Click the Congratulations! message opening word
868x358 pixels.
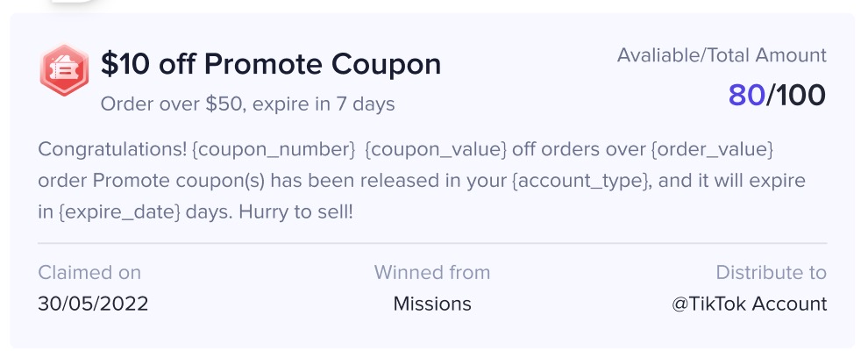coord(112,150)
